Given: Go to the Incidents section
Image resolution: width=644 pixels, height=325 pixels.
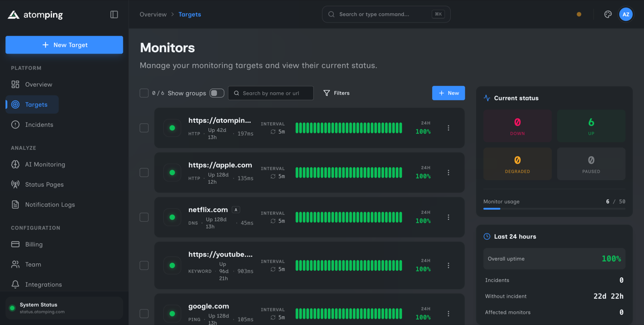Looking at the screenshot, I should tap(40, 124).
